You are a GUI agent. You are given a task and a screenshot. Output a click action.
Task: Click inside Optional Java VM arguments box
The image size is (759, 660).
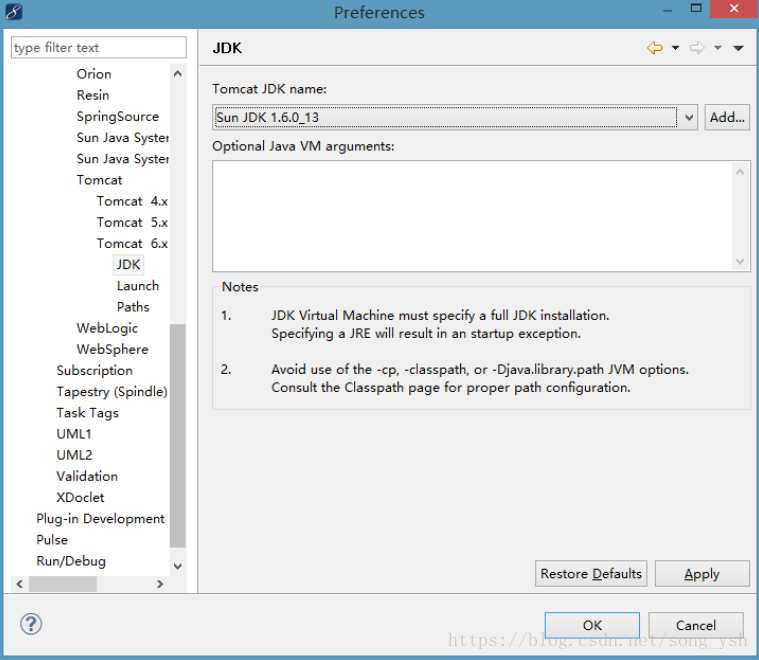(x=474, y=216)
